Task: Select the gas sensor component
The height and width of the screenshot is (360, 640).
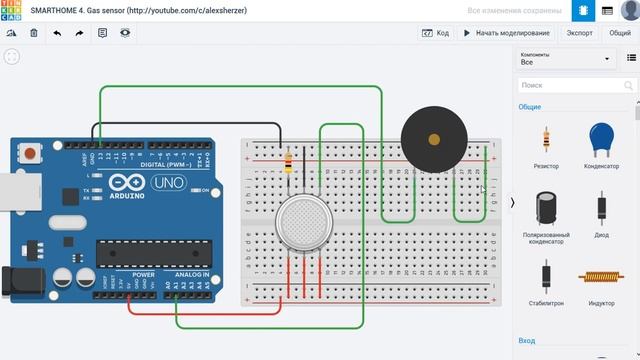Action: 304,222
